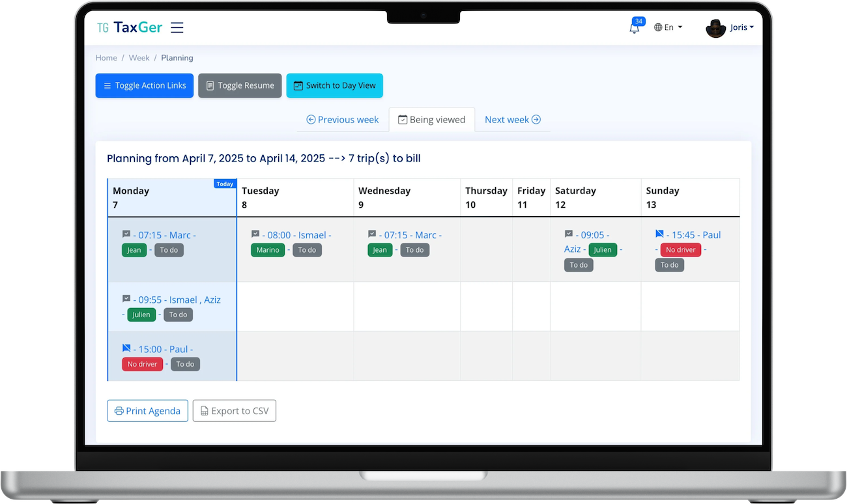
Task: Switch to Day View
Action: coord(334,85)
